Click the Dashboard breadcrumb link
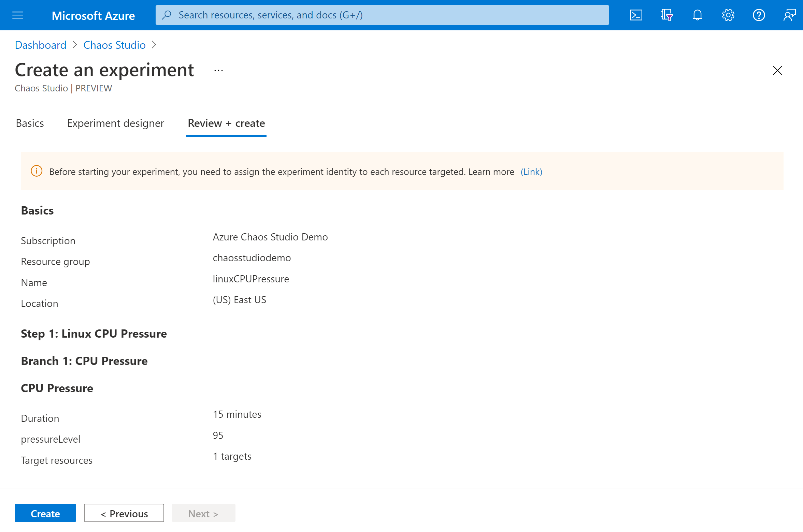Viewport: 803px width, 532px height. click(x=40, y=45)
